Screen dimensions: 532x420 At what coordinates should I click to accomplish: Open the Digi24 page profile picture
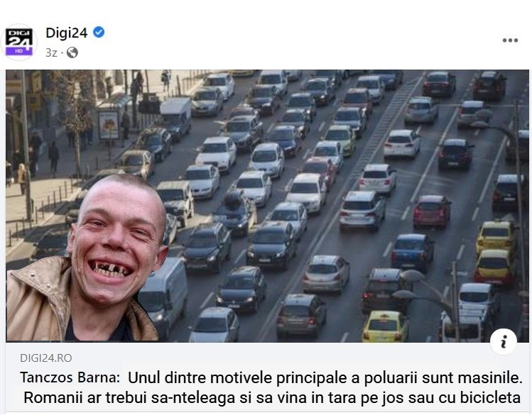(x=19, y=42)
